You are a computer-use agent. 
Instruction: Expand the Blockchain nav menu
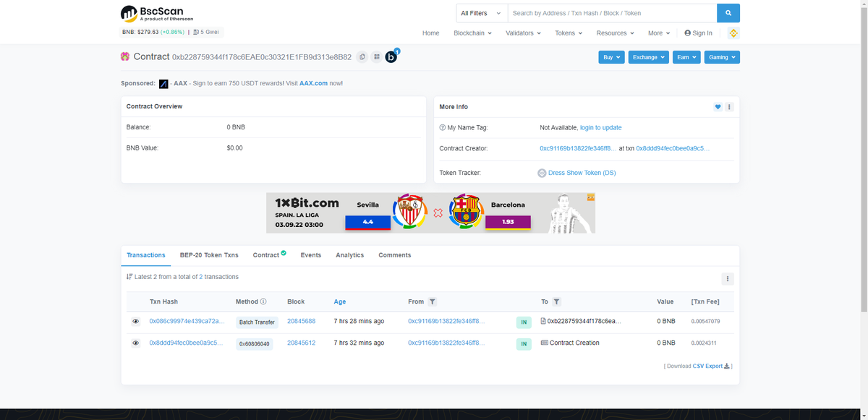(x=472, y=33)
